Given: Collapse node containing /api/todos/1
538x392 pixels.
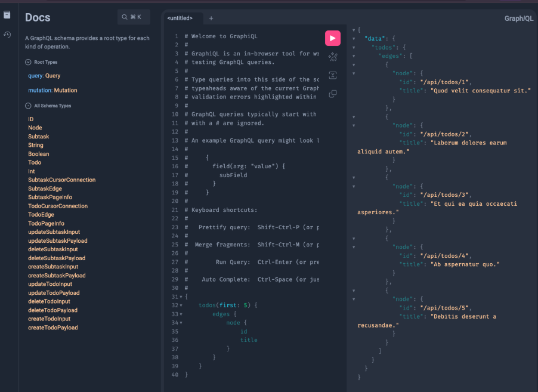Looking at the screenshot, I should pyautogui.click(x=354, y=73).
